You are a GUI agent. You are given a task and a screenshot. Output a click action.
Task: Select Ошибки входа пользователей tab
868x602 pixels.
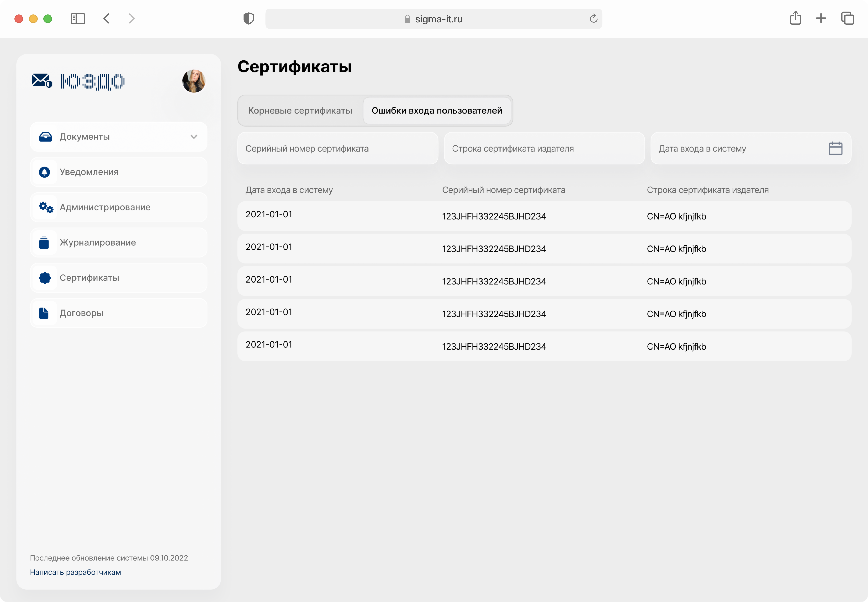tap(437, 110)
